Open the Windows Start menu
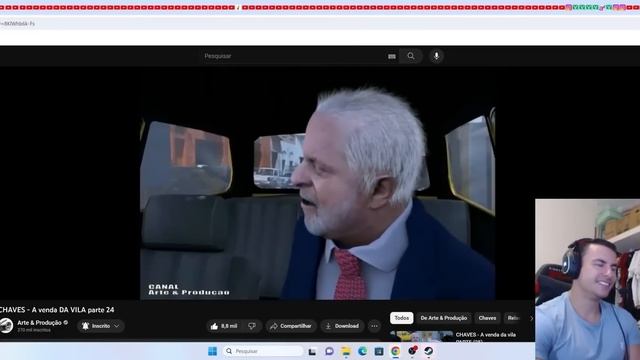Screen dimensions: 640x360 click(x=213, y=351)
